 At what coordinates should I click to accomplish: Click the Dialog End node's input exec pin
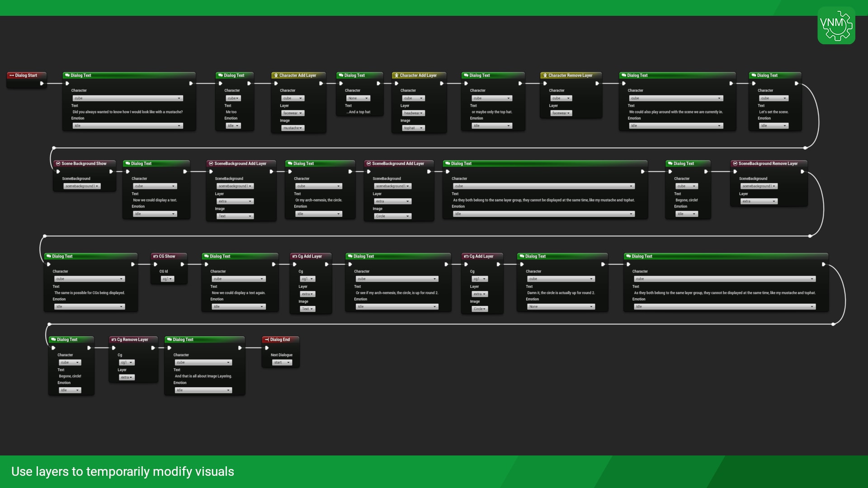[x=267, y=348]
